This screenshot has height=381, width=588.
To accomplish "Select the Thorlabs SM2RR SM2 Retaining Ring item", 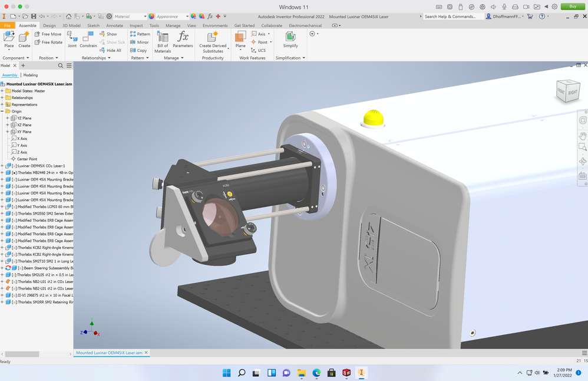I will point(42,302).
